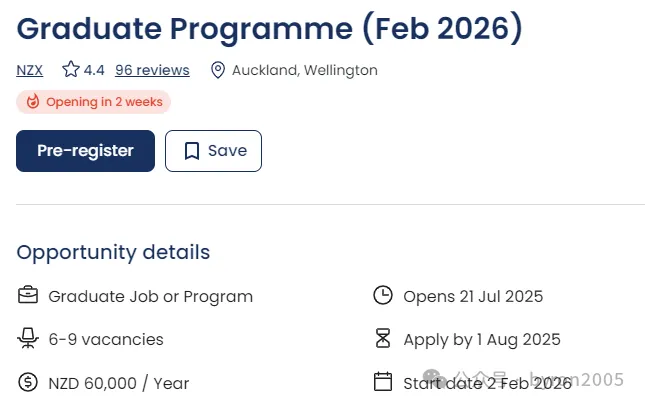The height and width of the screenshot is (406, 645).
Task: Save this graduate programme
Action: [x=213, y=151]
